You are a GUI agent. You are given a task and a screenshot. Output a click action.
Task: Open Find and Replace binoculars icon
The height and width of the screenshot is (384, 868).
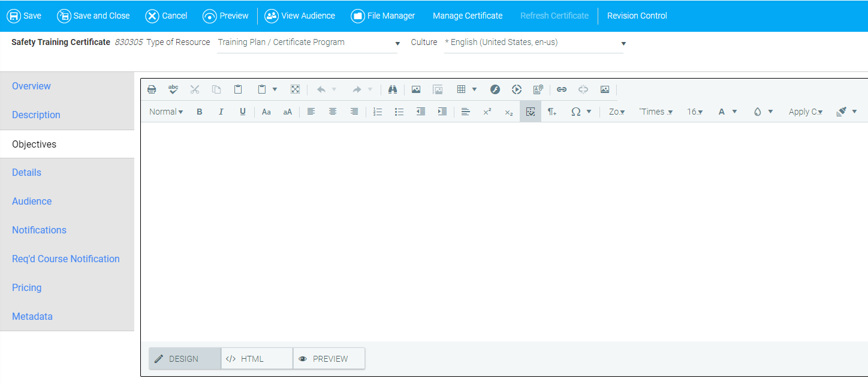(x=393, y=89)
